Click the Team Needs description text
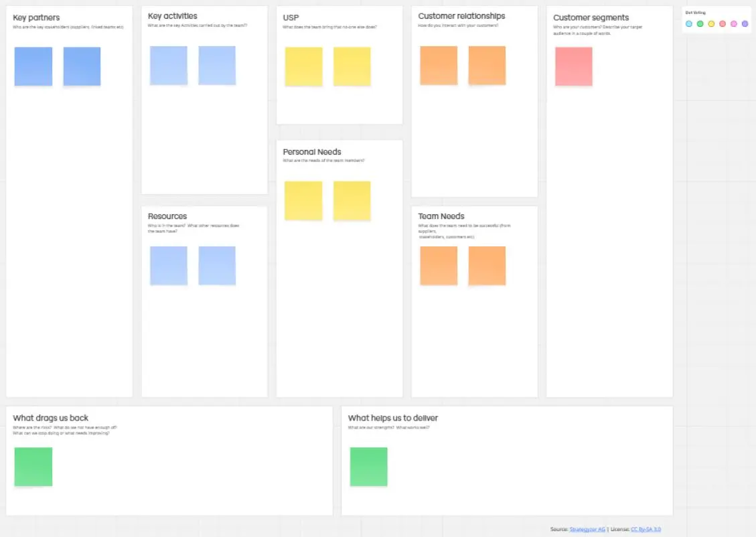The width and height of the screenshot is (756, 537). pyautogui.click(x=464, y=231)
